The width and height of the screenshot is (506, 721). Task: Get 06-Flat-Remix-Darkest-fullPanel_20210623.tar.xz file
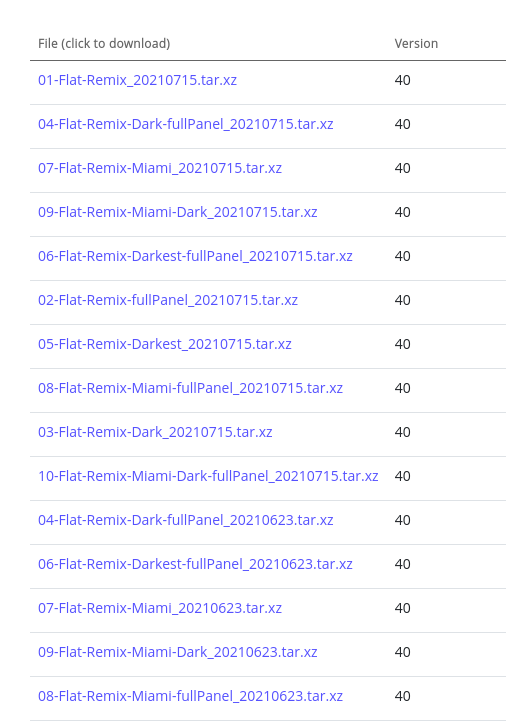[195, 564]
